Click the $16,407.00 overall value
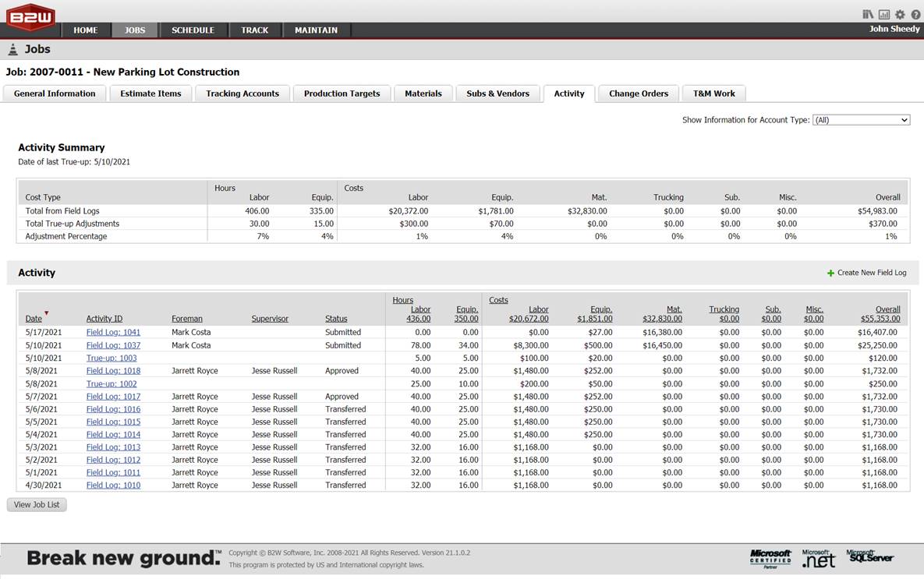 click(x=877, y=332)
